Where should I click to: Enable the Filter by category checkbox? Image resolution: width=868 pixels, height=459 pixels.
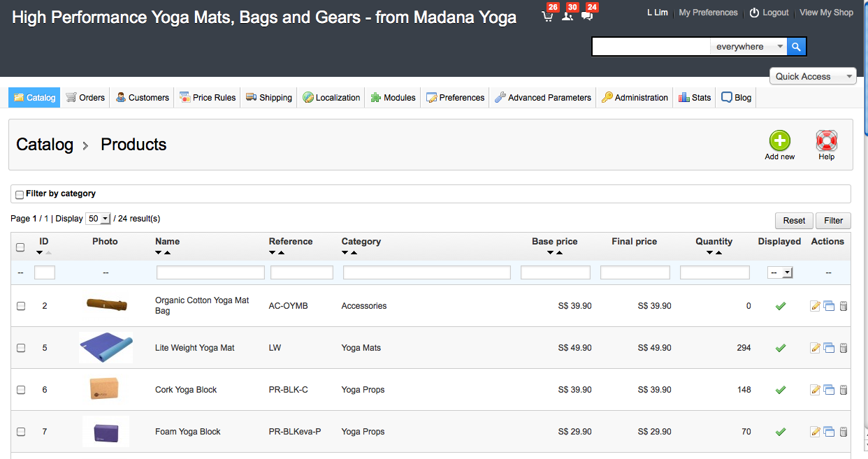pyautogui.click(x=20, y=194)
